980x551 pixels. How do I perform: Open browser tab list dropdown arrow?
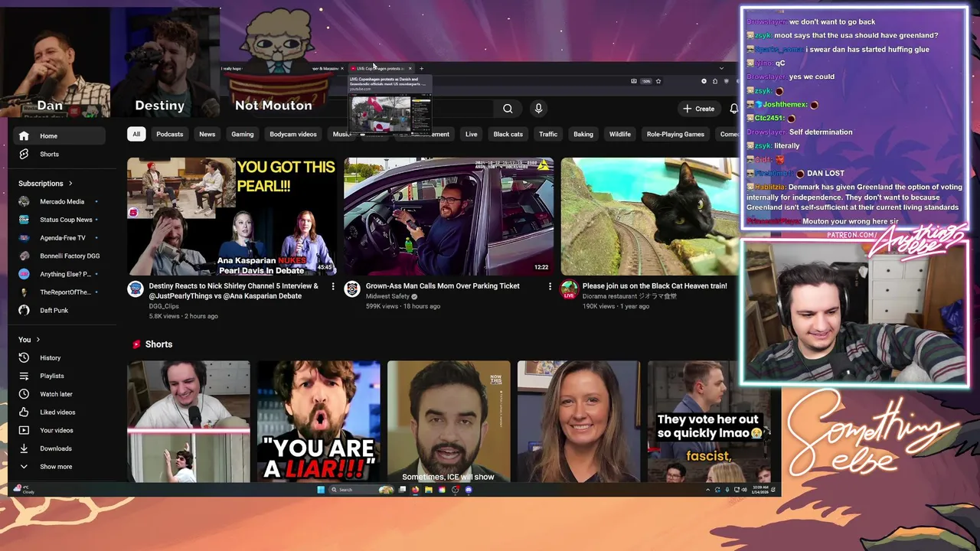pyautogui.click(x=721, y=69)
